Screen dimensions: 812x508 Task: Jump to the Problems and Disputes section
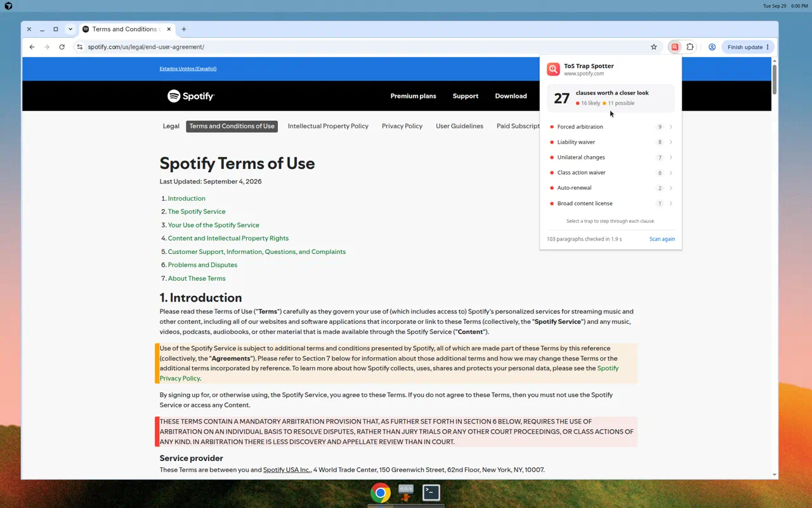[x=202, y=265]
